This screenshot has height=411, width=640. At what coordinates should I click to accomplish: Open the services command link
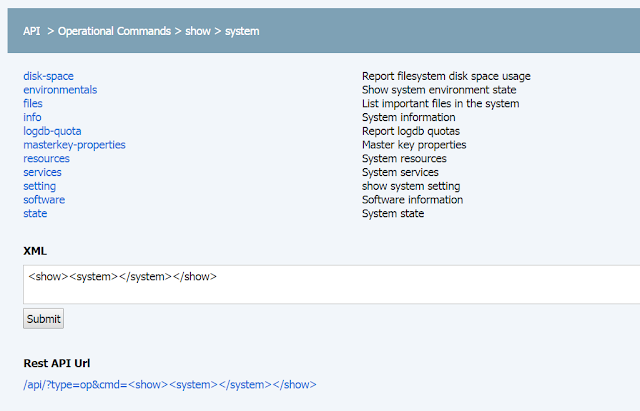42,172
